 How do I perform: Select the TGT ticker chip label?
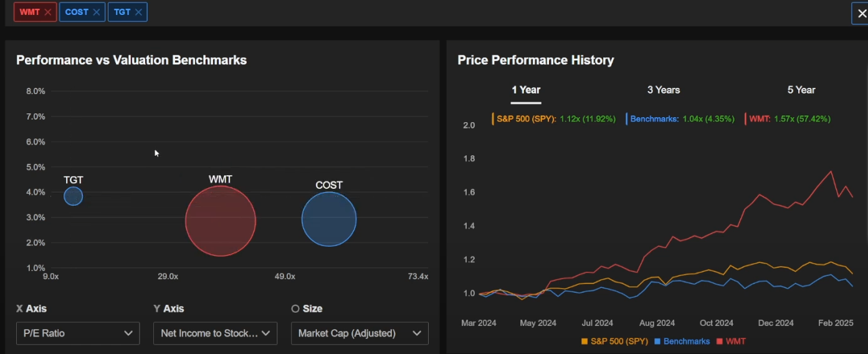[122, 12]
